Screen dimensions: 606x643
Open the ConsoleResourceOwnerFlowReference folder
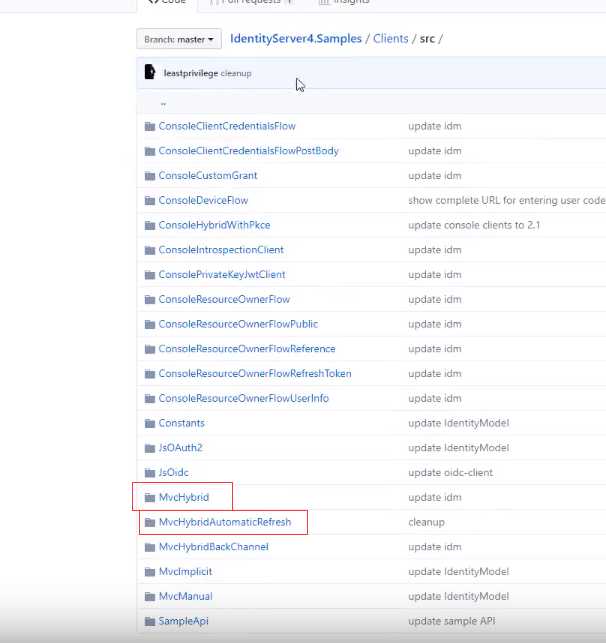tap(247, 349)
